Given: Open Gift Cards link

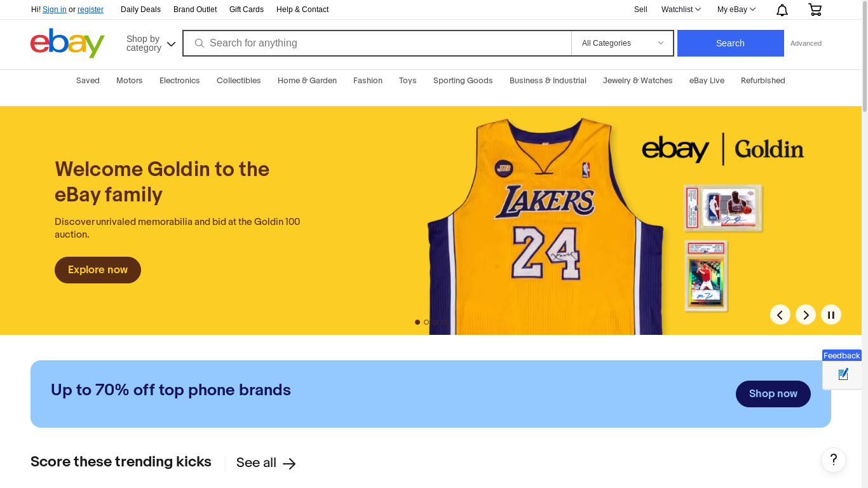Looking at the screenshot, I should pos(247,10).
